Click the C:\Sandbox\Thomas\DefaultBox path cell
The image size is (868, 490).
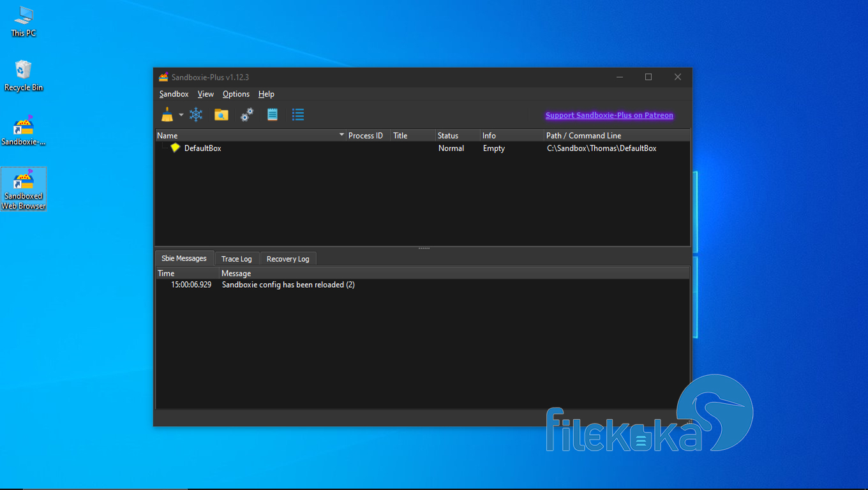click(602, 148)
